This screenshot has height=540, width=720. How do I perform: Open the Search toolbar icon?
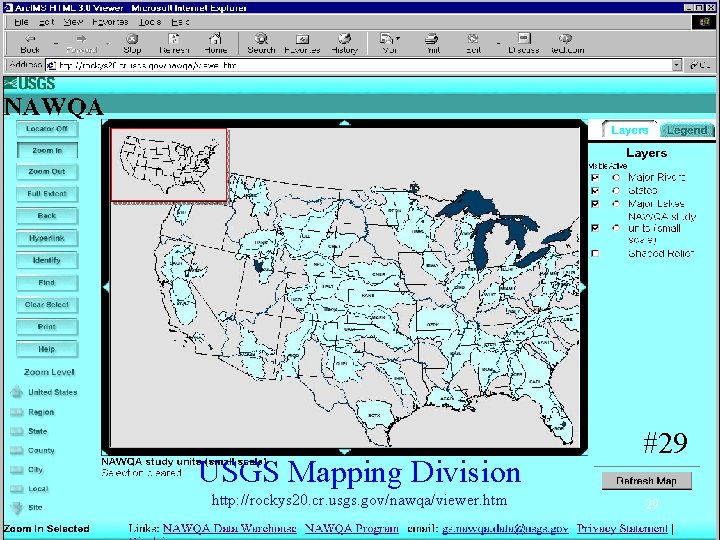[x=261, y=39]
